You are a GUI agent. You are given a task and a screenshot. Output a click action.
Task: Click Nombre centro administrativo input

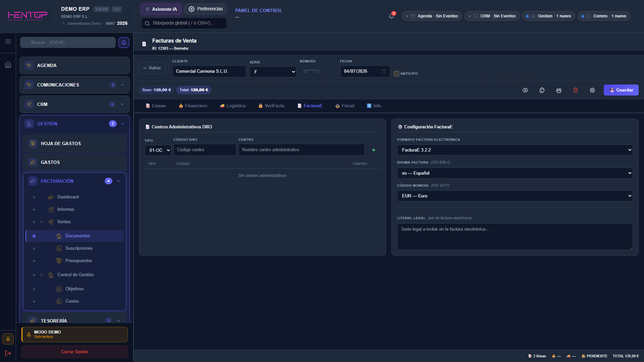(x=302, y=150)
